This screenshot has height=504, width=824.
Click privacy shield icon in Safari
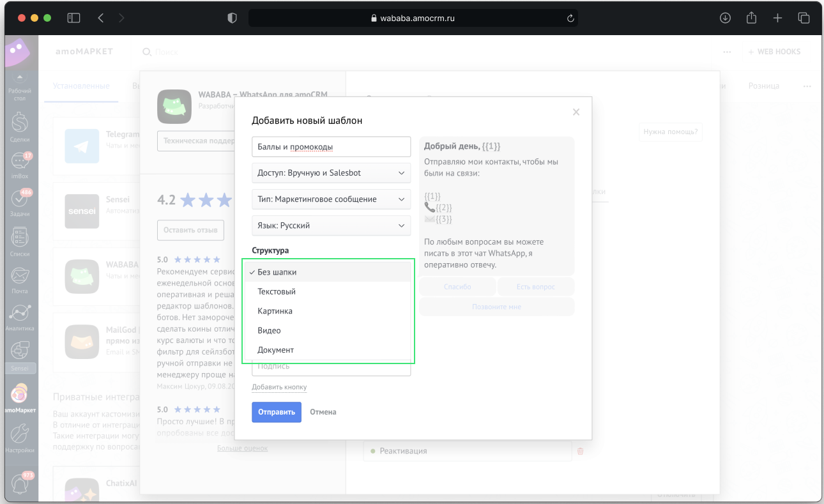tap(233, 18)
